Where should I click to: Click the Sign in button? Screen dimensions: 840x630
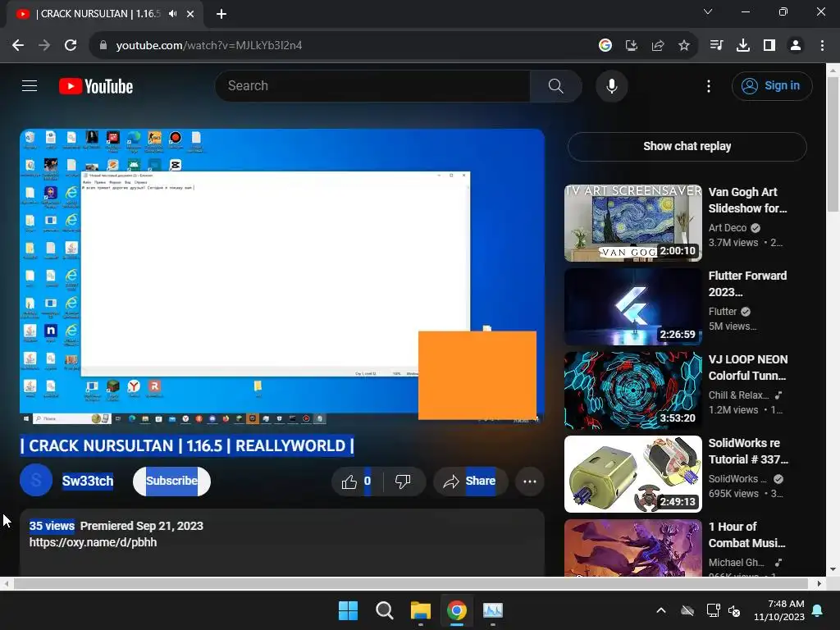(771, 85)
